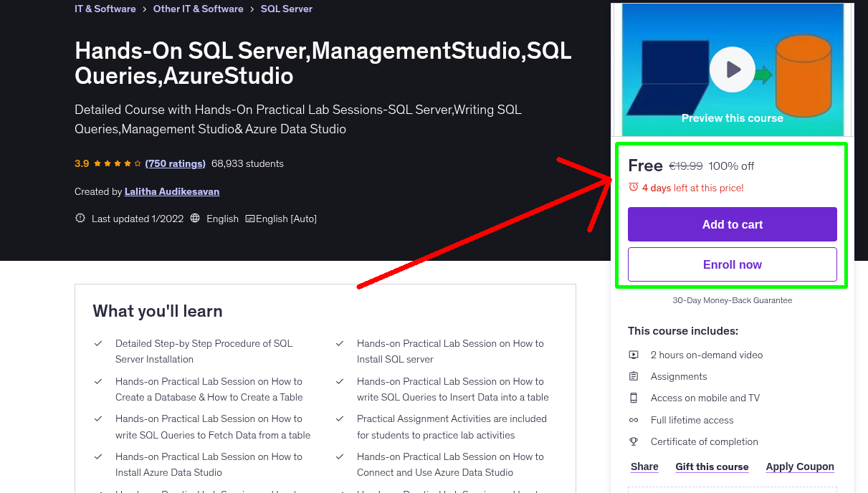Open the Apply Coupon option
868x493 pixels.
click(800, 466)
